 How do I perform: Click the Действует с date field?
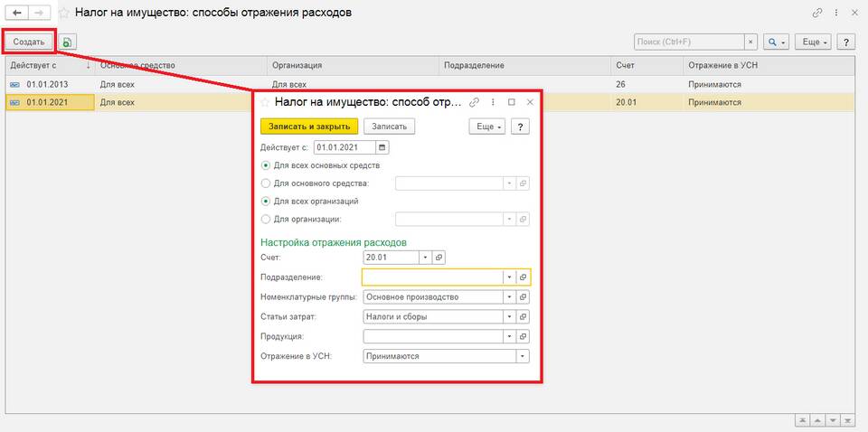coord(344,147)
